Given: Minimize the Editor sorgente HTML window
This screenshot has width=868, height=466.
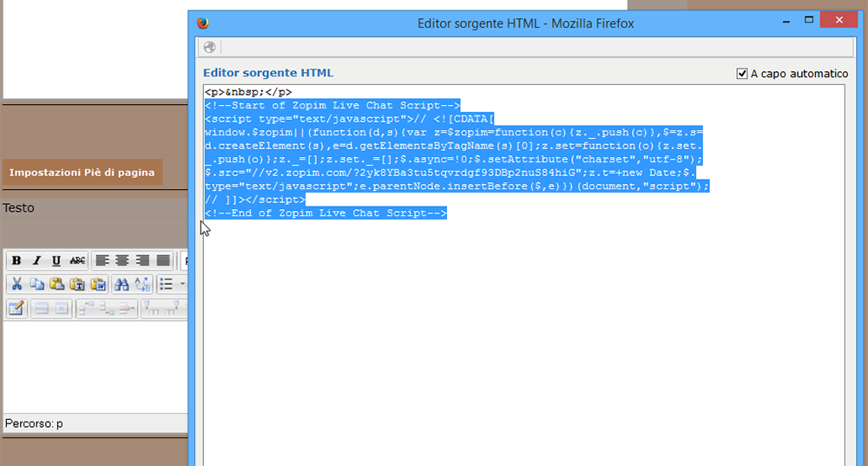Looking at the screenshot, I should (786, 21).
